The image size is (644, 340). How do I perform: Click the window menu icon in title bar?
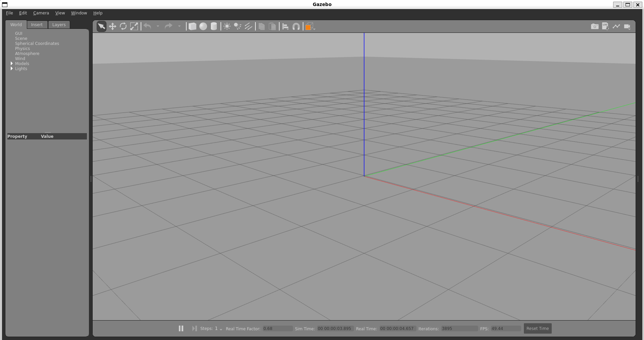click(x=5, y=5)
